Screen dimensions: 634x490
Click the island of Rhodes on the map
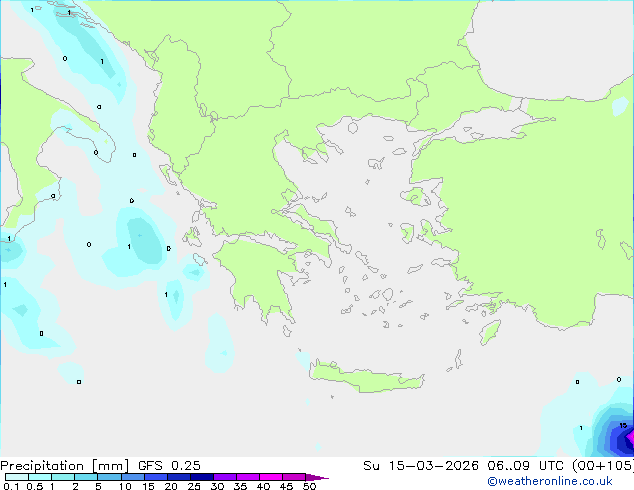pyautogui.click(x=490, y=332)
